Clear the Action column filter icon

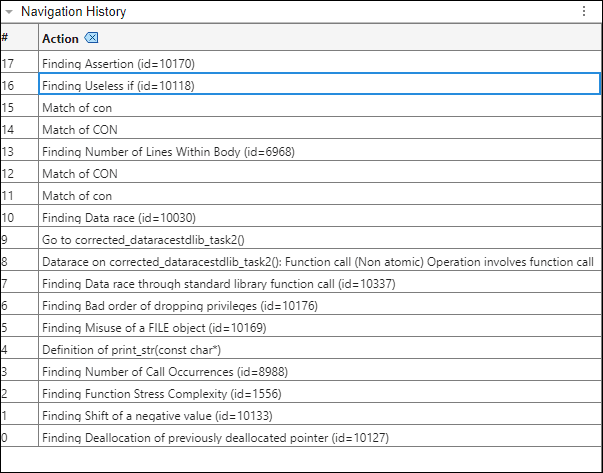pyautogui.click(x=92, y=38)
